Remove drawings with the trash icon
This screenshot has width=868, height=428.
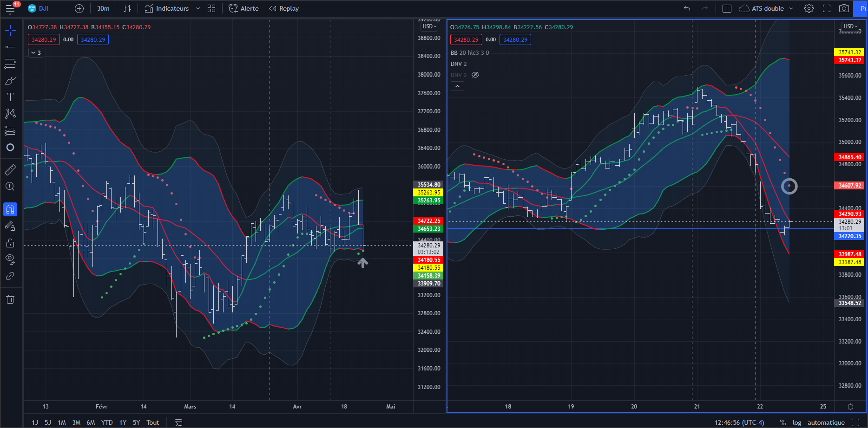tap(10, 299)
